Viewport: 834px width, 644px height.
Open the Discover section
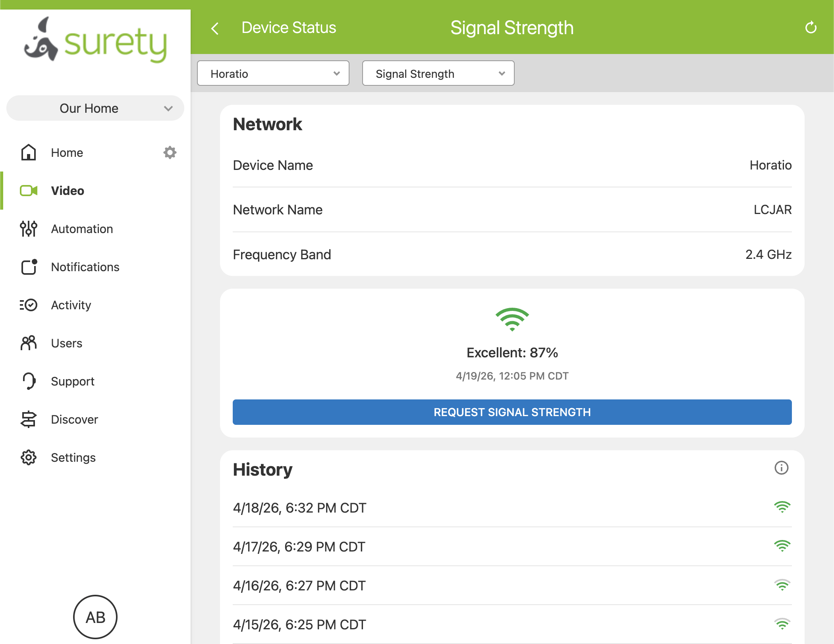click(x=74, y=420)
